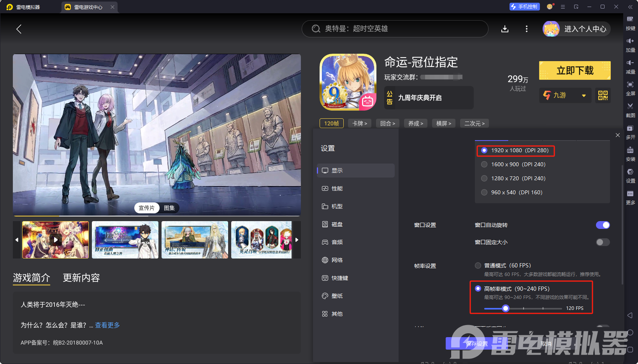Viewport: 638px width, 364px height.
Task: Switch to the 更新内容 tab
Action: pos(81,278)
